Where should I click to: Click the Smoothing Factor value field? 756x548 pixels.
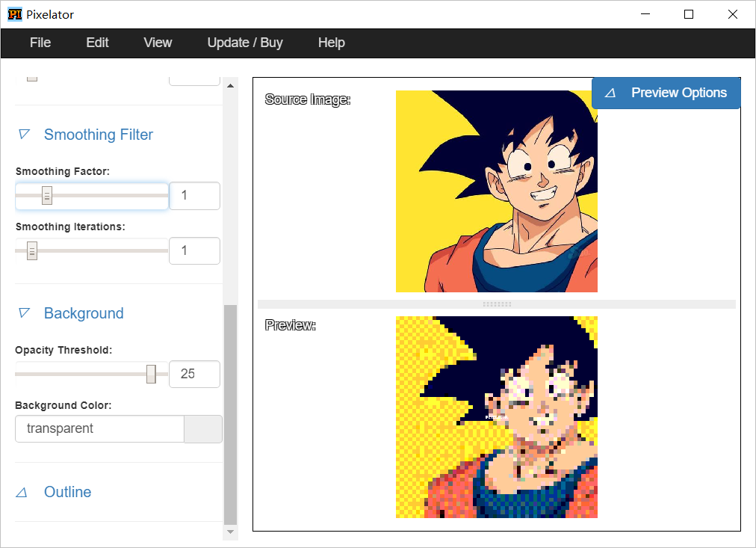click(194, 196)
